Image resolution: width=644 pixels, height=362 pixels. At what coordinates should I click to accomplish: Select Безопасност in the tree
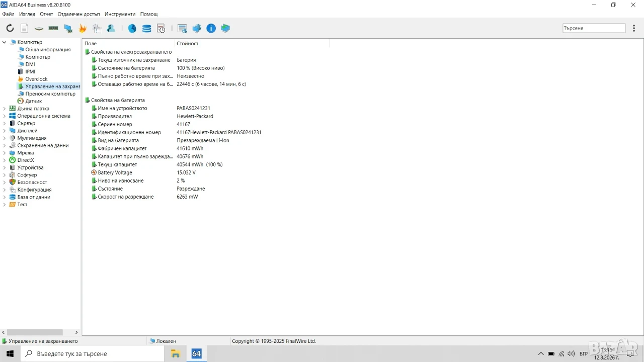[32, 183]
